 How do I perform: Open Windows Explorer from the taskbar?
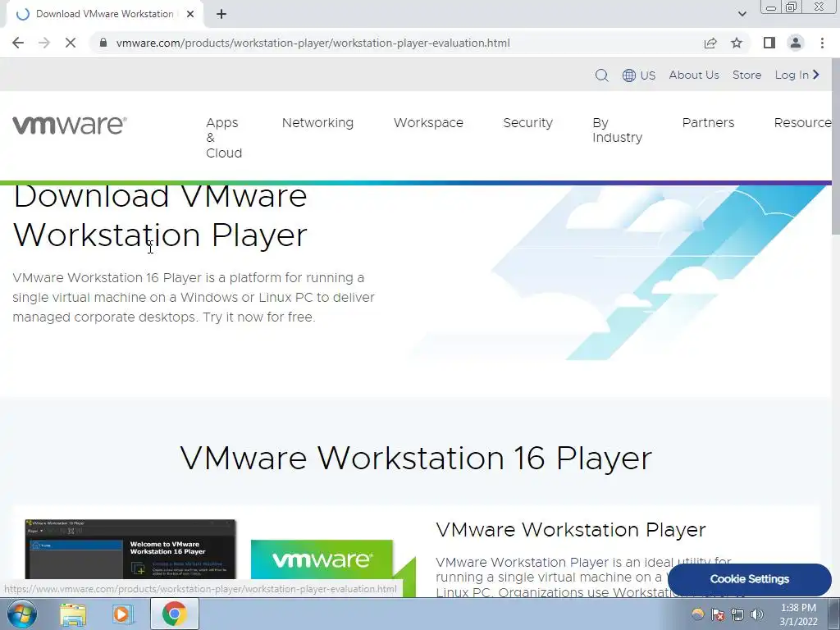click(x=73, y=614)
